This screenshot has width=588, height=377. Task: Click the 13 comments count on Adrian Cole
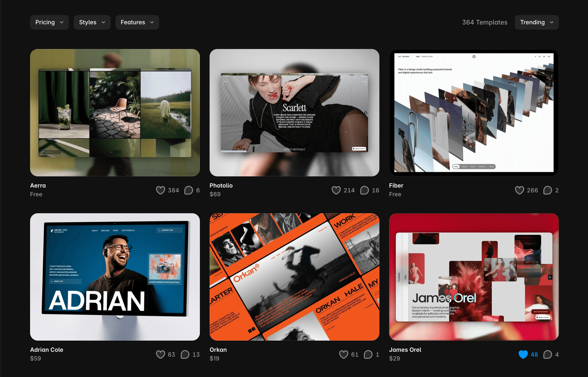point(196,354)
